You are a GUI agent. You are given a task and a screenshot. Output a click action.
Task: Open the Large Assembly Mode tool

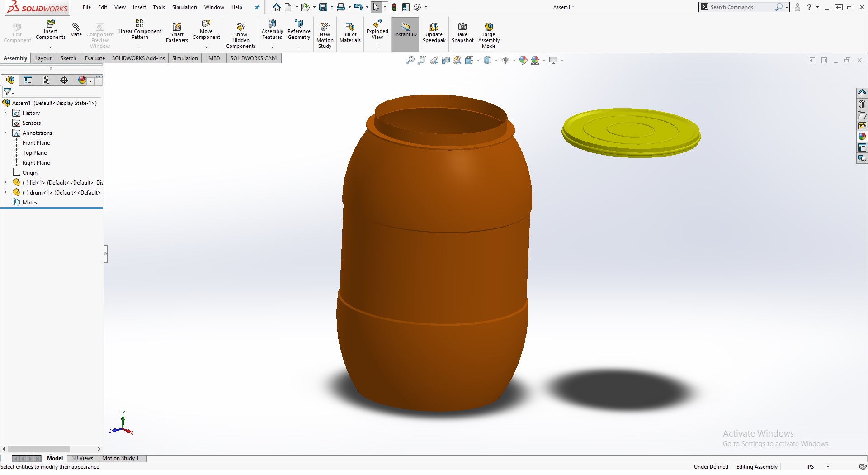[x=489, y=27]
